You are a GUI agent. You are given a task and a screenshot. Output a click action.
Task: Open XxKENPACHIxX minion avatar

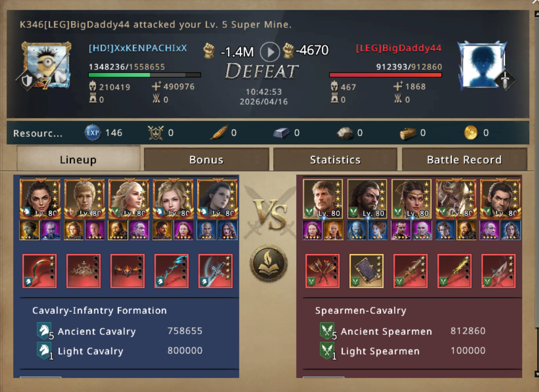pyautogui.click(x=46, y=65)
